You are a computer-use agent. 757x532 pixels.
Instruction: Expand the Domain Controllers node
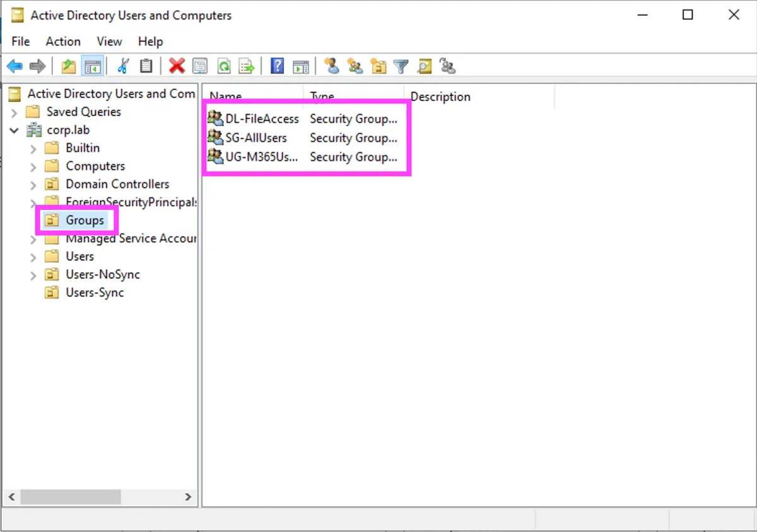[x=33, y=185]
